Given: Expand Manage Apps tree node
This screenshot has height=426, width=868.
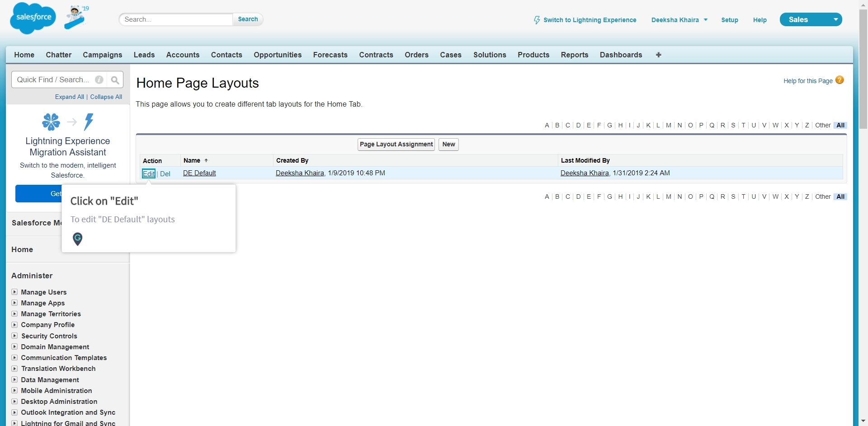Looking at the screenshot, I should [14, 303].
